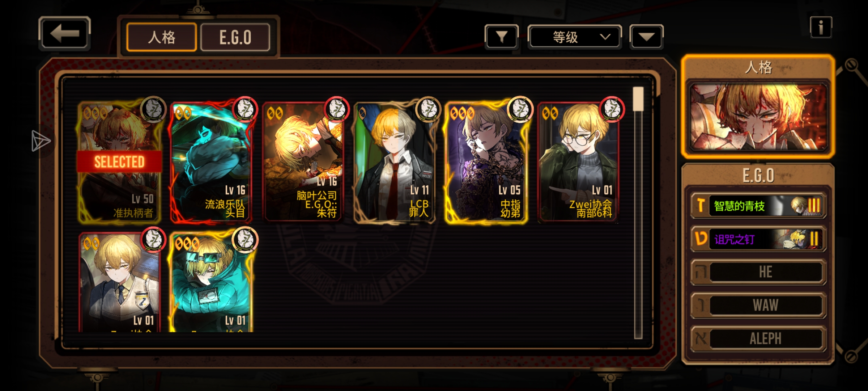Expand the empty WAW E.G.O slot
Image resolution: width=868 pixels, height=391 pixels.
(759, 305)
